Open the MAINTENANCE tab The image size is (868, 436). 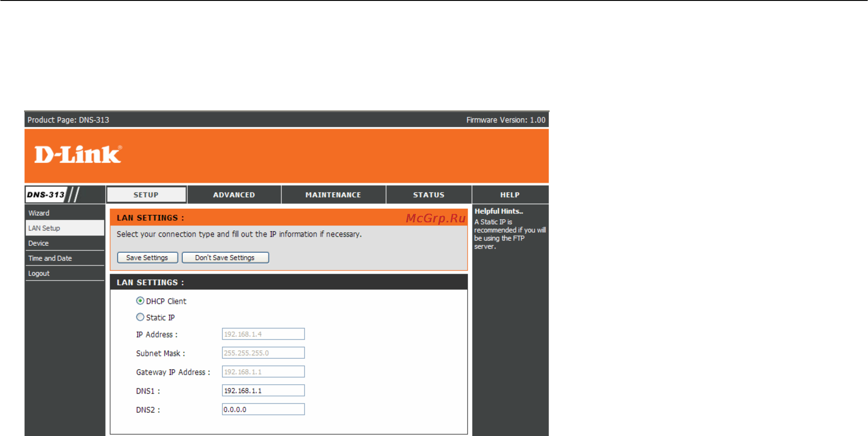click(x=333, y=195)
